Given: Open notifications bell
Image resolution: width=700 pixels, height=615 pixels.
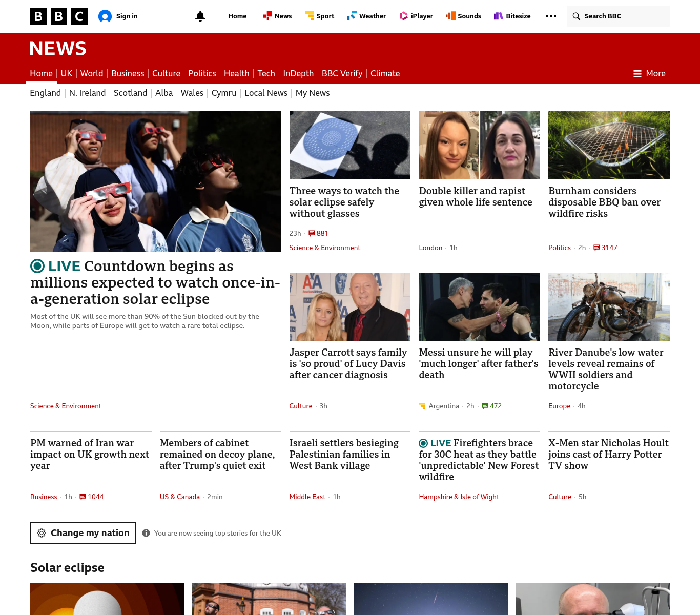Looking at the screenshot, I should click(x=200, y=16).
